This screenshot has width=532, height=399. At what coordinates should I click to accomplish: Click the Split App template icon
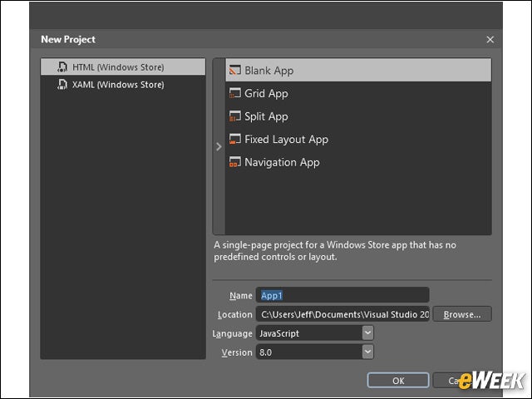click(234, 116)
